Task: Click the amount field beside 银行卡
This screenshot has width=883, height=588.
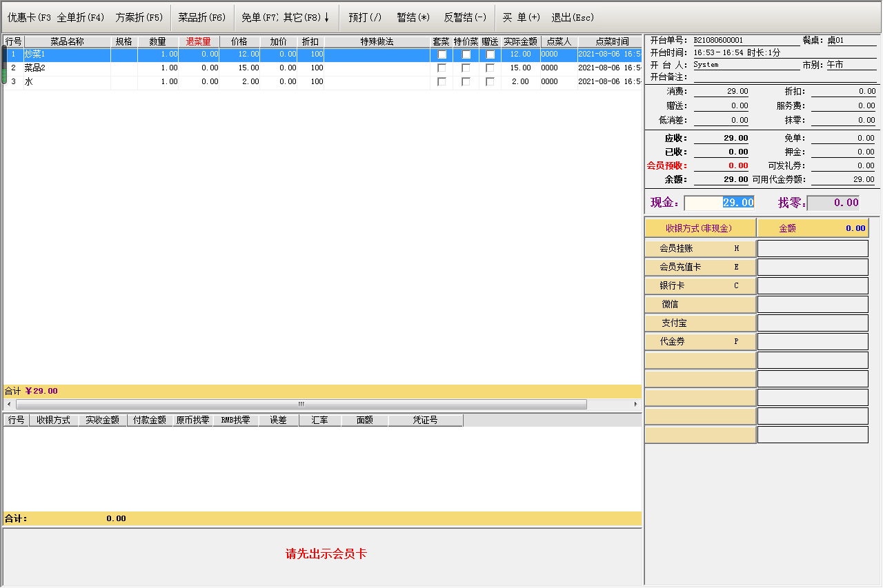Action: 813,285
